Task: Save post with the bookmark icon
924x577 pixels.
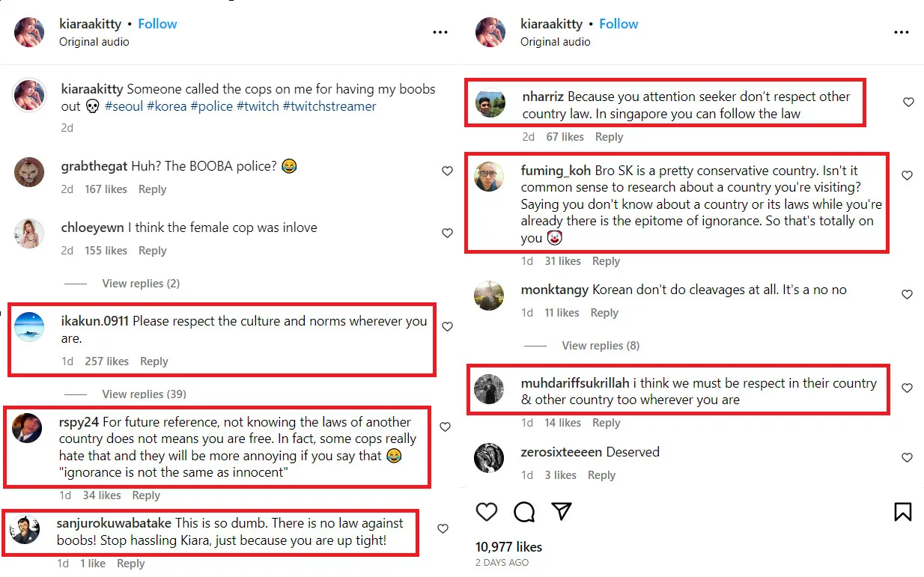Action: 902,512
